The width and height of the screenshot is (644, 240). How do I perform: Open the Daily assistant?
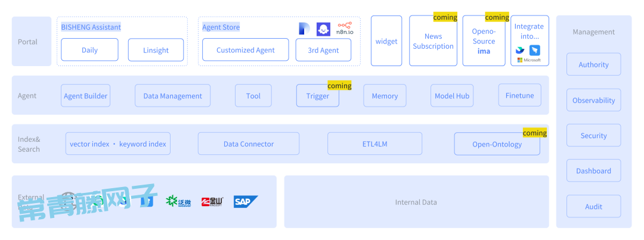click(89, 50)
